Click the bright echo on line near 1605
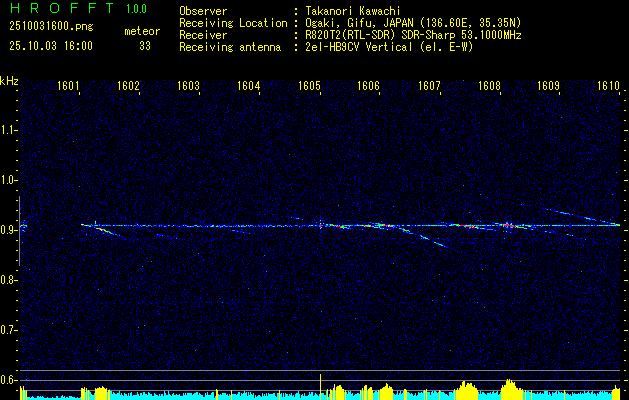This screenshot has width=629, height=400. pyautogui.click(x=320, y=225)
